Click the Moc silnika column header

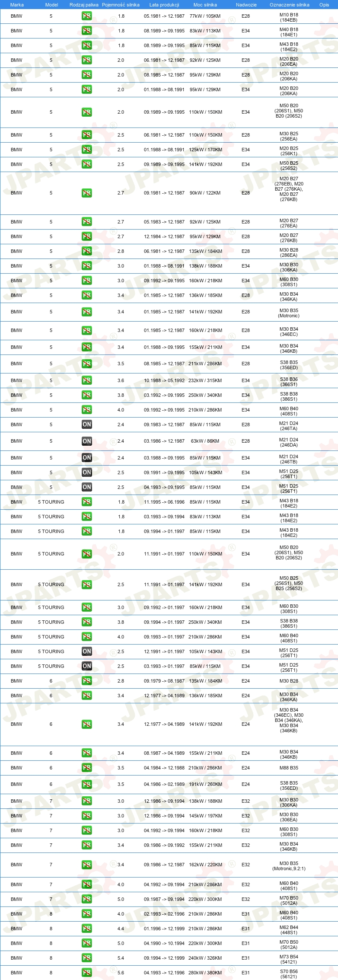(205, 5)
